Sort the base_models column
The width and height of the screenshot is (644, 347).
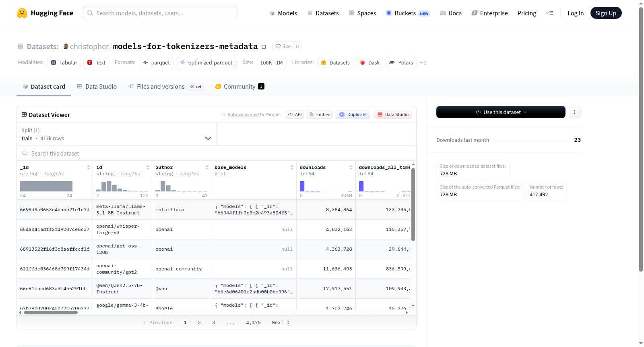pos(292,167)
